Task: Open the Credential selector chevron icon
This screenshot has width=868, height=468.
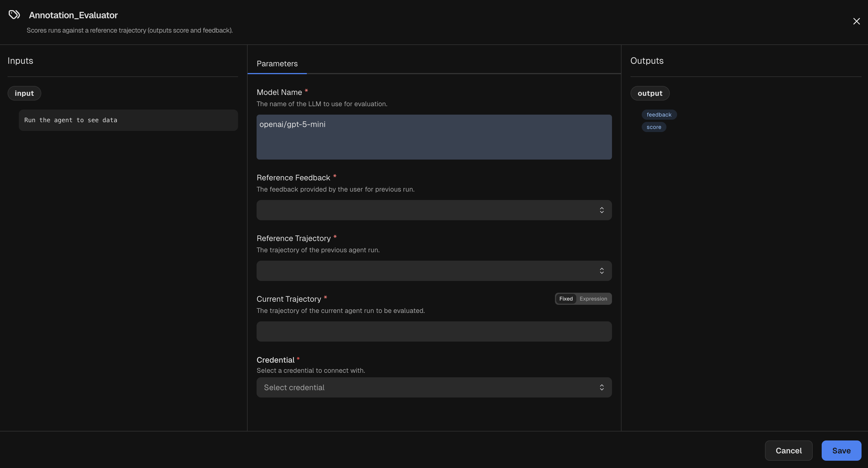Action: 602,387
